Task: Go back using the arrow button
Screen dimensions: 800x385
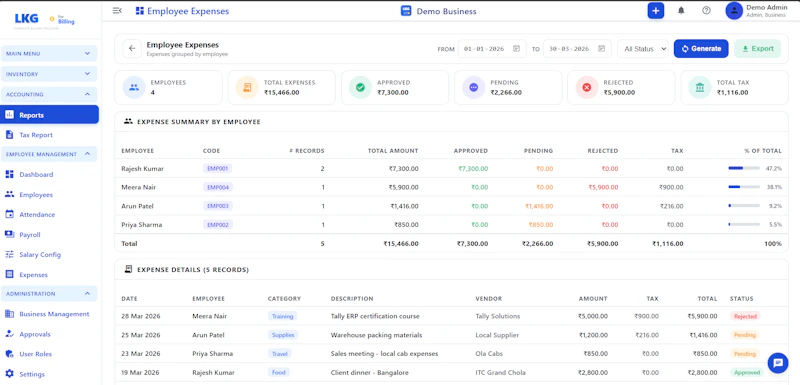Action: click(132, 48)
